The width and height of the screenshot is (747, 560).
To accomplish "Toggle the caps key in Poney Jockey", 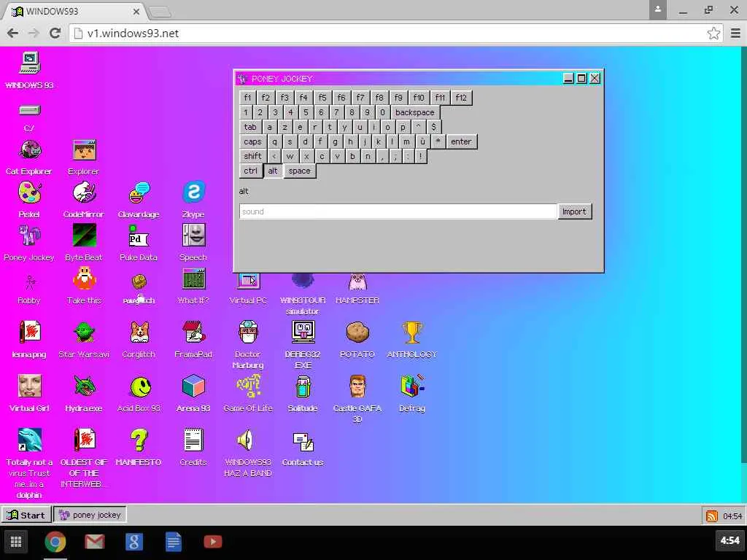I will (252, 141).
